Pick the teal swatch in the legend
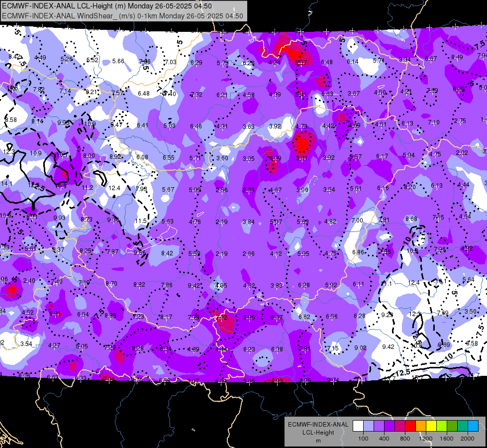 click(463, 426)
